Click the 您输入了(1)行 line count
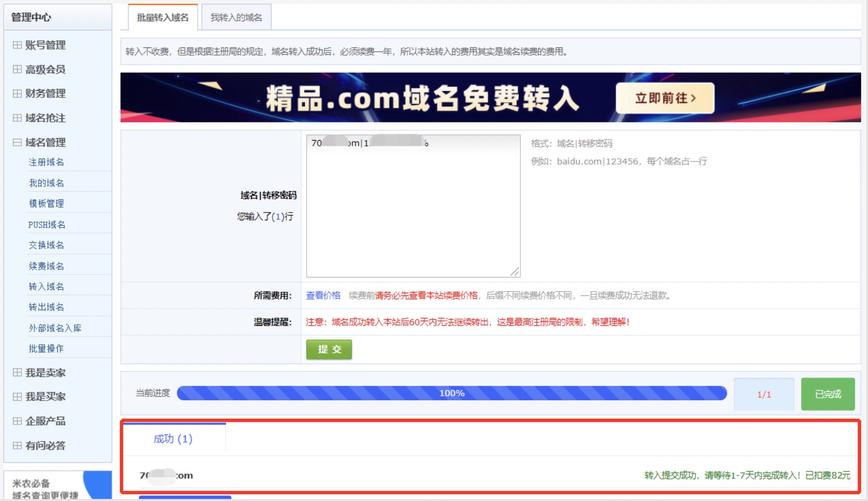This screenshot has height=501, width=868. tap(265, 217)
